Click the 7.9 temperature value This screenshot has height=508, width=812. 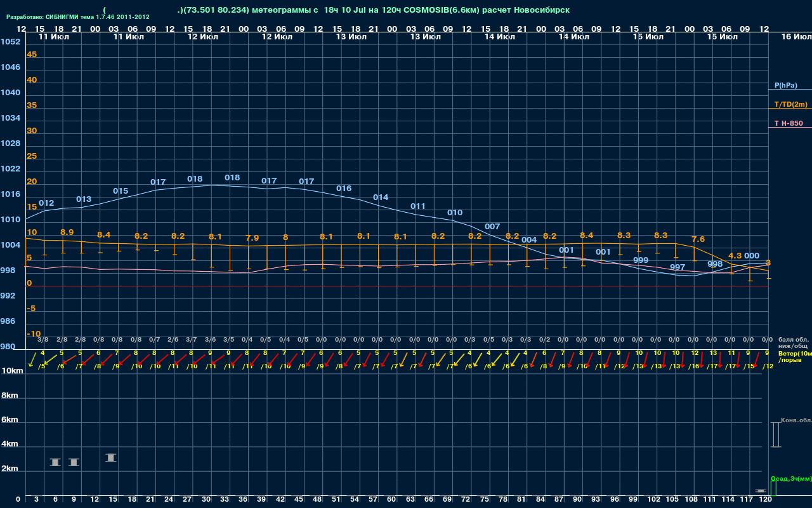[252, 238]
